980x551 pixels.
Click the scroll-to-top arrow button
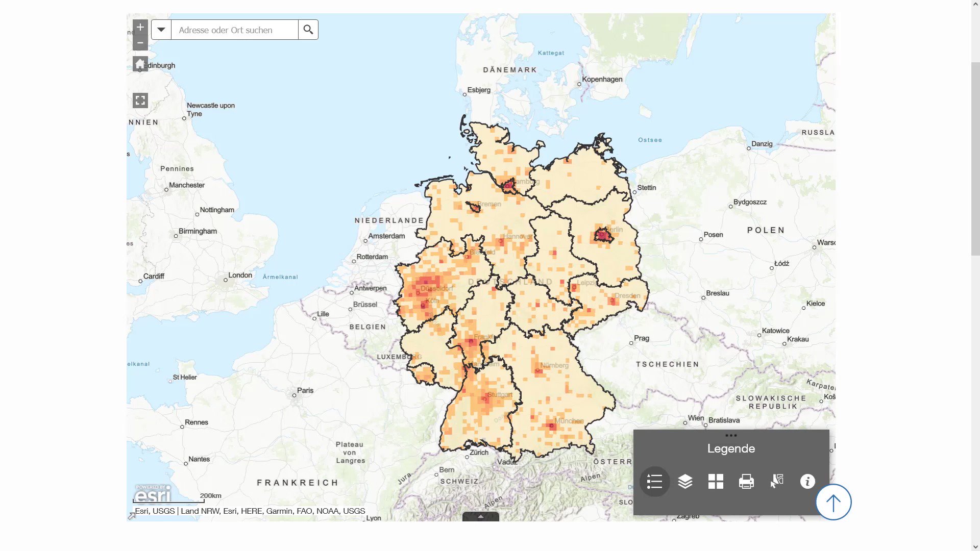(834, 502)
